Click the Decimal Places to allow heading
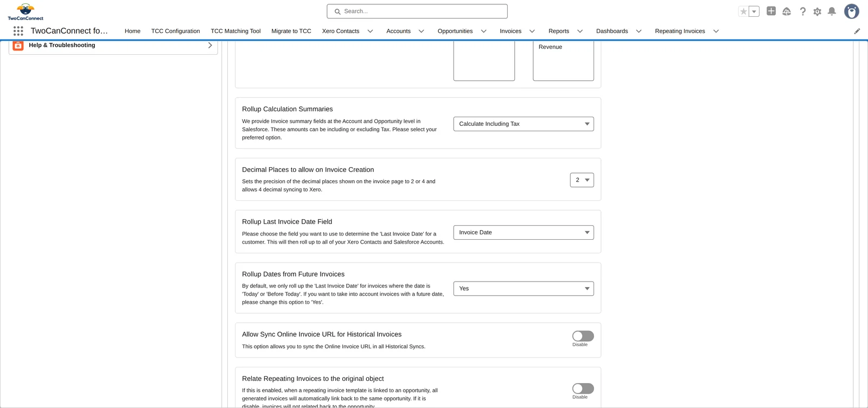Viewport: 868px width, 408px height. click(308, 170)
